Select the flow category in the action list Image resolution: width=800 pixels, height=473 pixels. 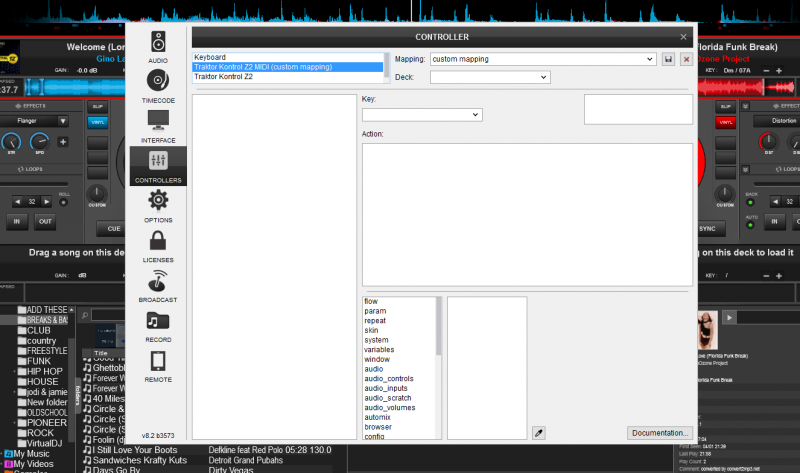(x=371, y=301)
